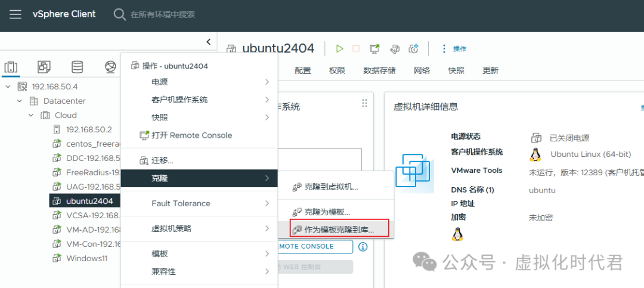
Task: Switch to Networking inventory view
Action: pos(110,67)
